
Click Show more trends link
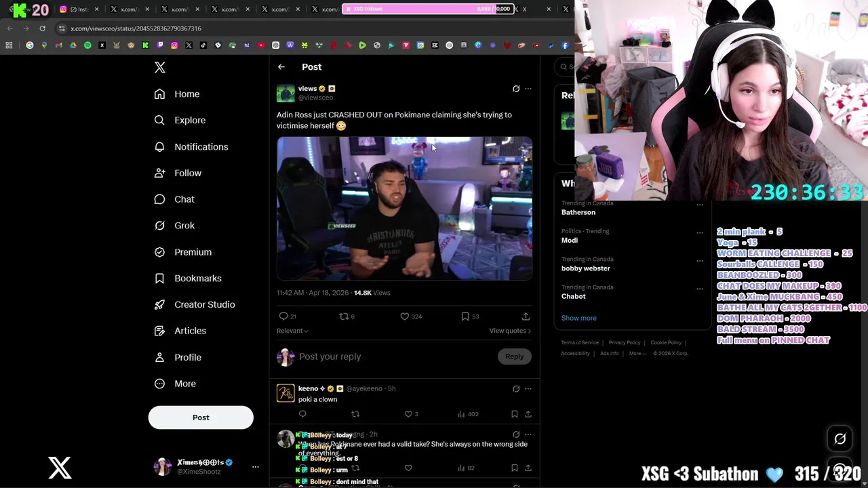click(579, 318)
